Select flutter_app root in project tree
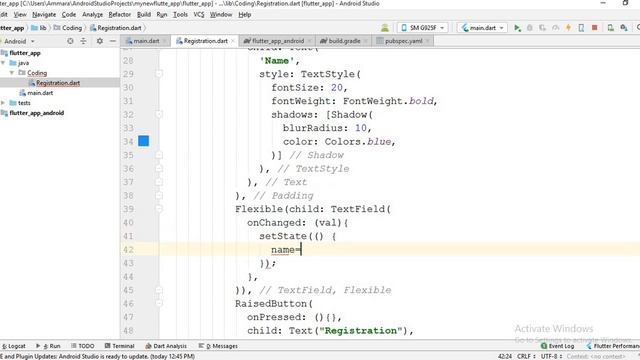The image size is (640, 360). (x=25, y=53)
